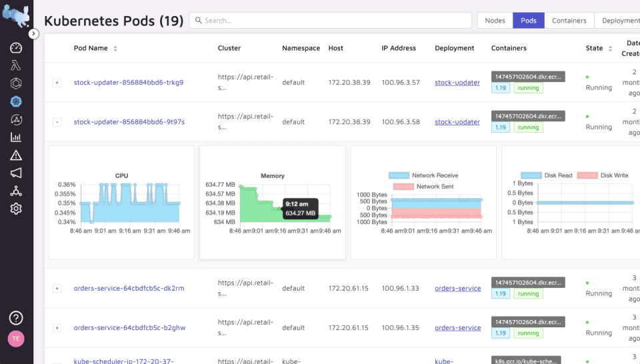Click IP address 100.96.3.57

(401, 83)
